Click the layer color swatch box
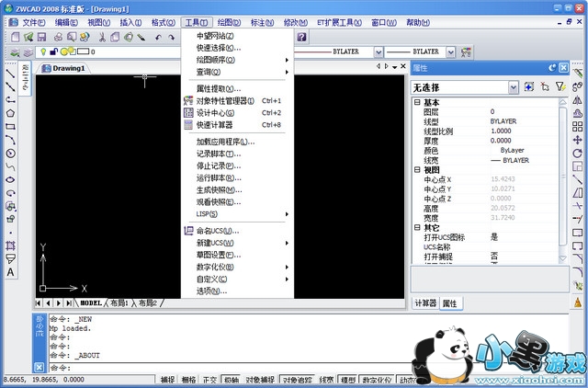Viewport: 588px width, 388px height. pos(83,51)
